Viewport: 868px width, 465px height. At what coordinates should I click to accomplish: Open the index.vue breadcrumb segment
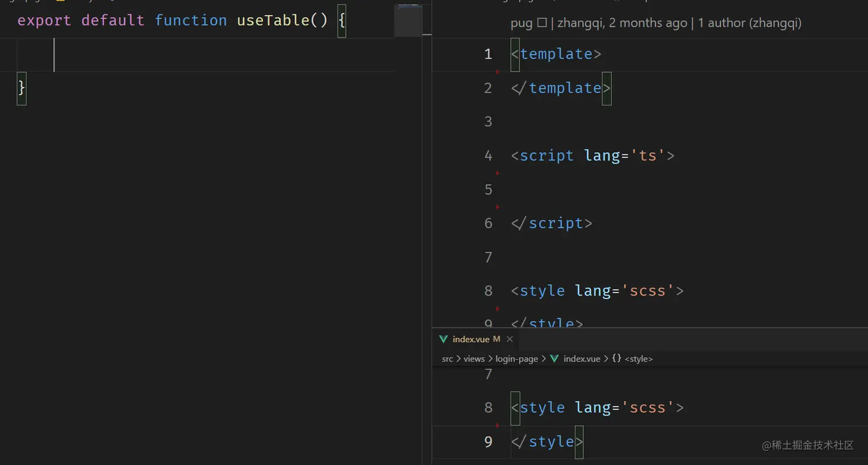pos(582,359)
